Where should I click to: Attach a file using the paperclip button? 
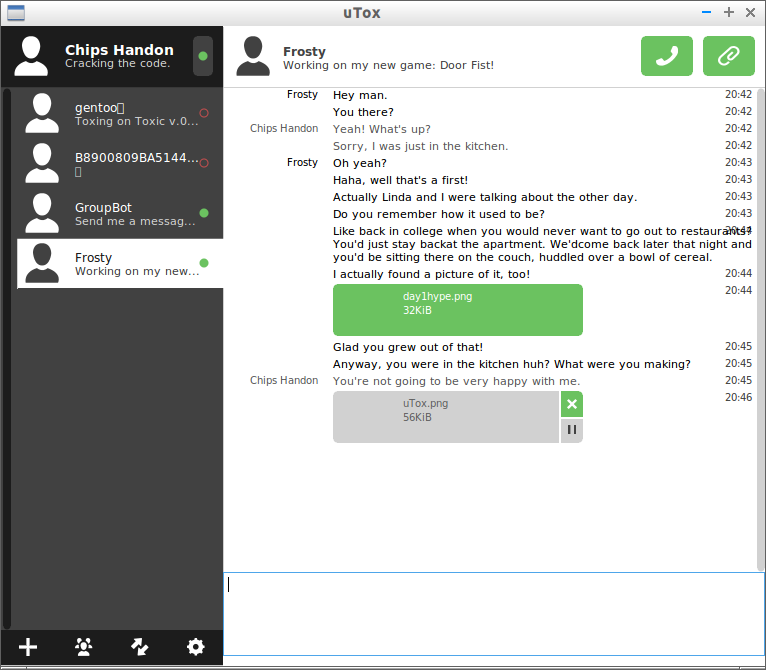(x=728, y=56)
